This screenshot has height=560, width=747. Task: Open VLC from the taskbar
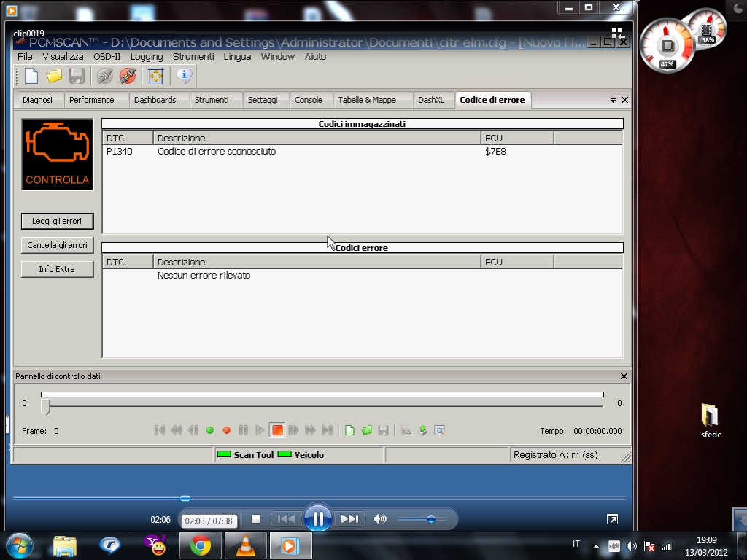(246, 545)
